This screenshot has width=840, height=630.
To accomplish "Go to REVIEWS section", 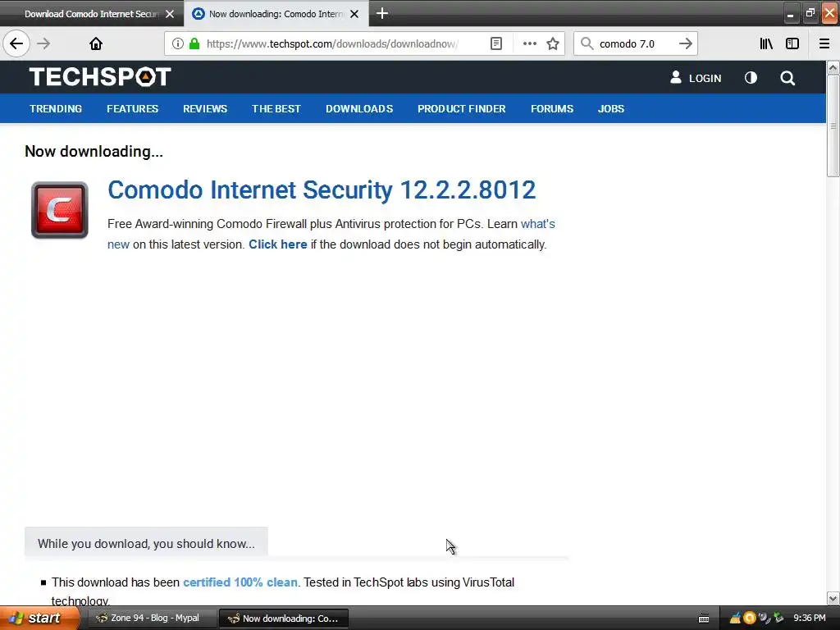I will (x=205, y=109).
